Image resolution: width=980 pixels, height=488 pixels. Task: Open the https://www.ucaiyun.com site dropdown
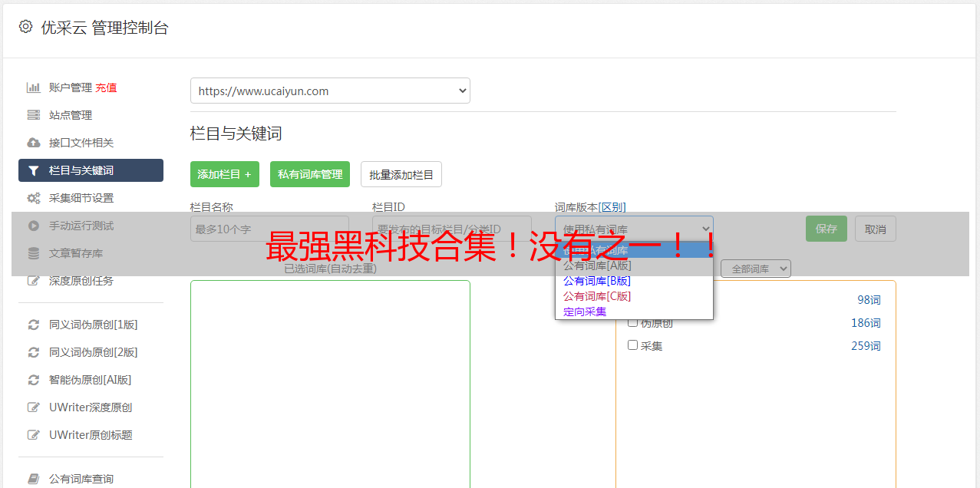coord(330,91)
